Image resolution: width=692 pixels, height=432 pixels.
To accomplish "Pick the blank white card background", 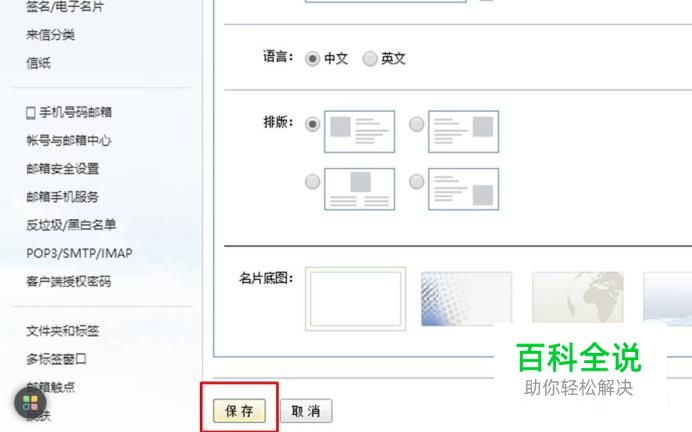I will pyautogui.click(x=355, y=299).
